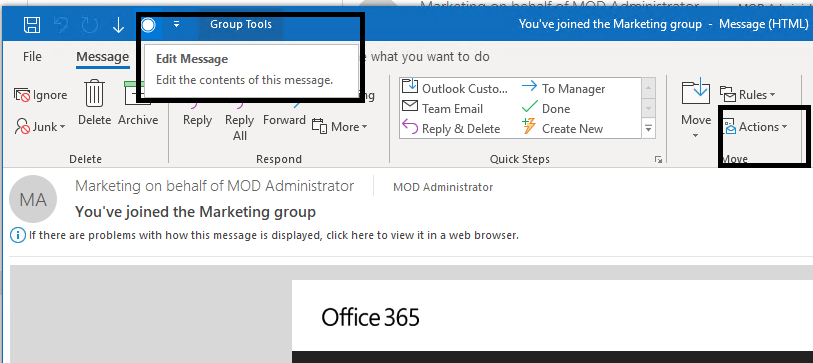Run the To Manager quick step
The height and width of the screenshot is (363, 813).
point(563,89)
